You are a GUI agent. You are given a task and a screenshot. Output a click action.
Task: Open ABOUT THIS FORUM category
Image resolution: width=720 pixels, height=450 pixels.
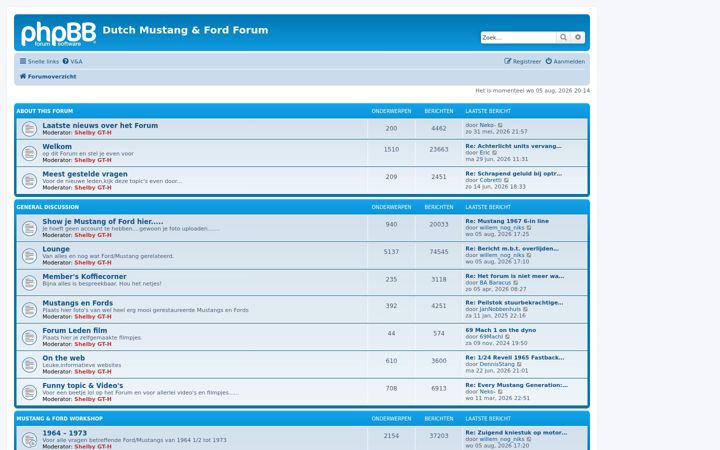(x=45, y=111)
